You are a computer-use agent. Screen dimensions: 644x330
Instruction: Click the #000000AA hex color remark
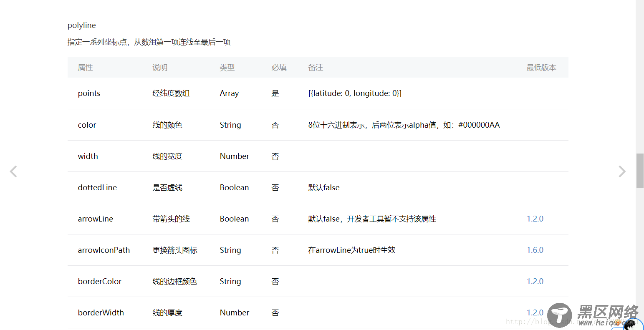click(x=479, y=125)
